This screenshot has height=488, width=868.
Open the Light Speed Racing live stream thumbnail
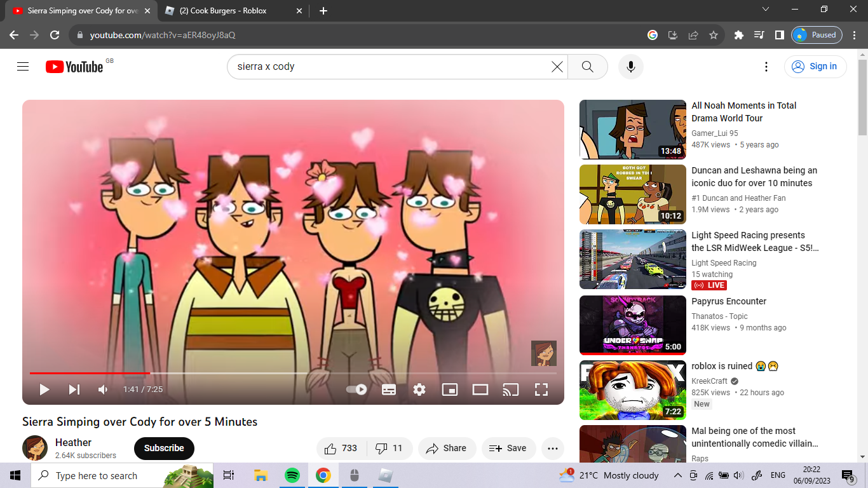click(x=633, y=259)
